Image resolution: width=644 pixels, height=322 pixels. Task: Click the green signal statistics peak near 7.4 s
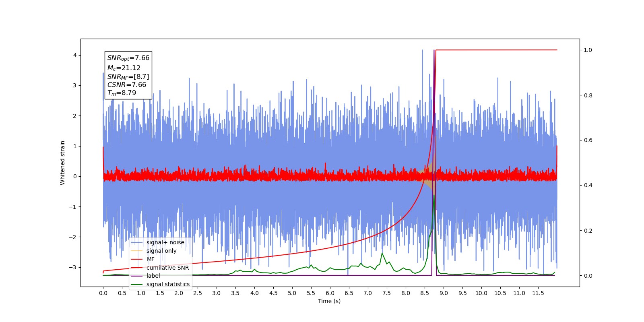382,254
